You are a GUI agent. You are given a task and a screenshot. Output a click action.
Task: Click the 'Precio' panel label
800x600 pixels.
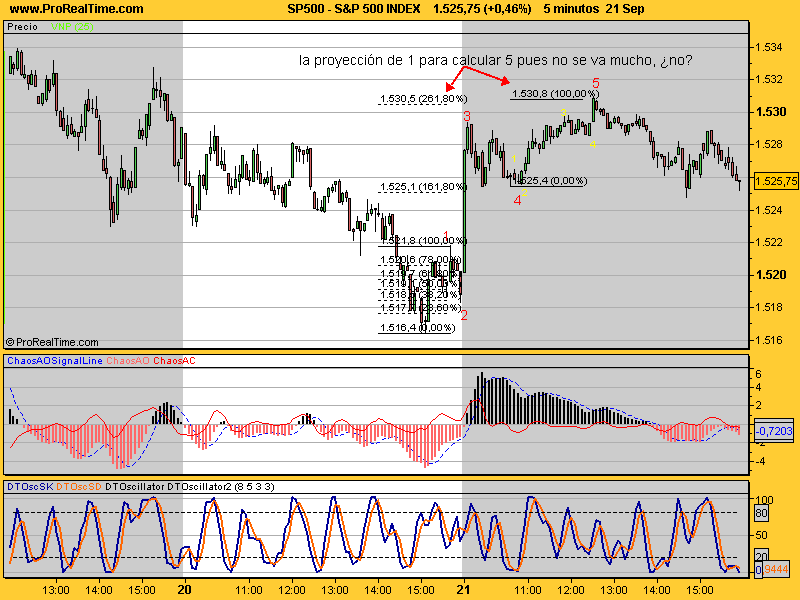pyautogui.click(x=22, y=27)
